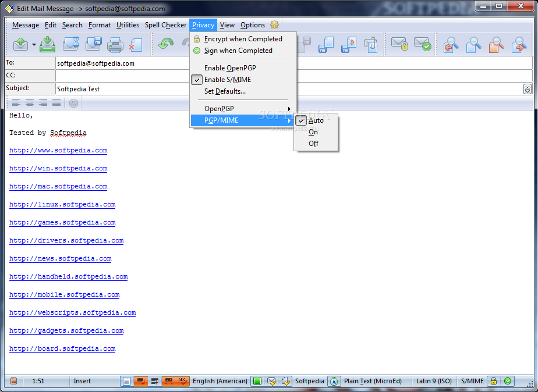Select Auto PGP/MIME mode
The height and width of the screenshot is (392, 538).
click(316, 120)
